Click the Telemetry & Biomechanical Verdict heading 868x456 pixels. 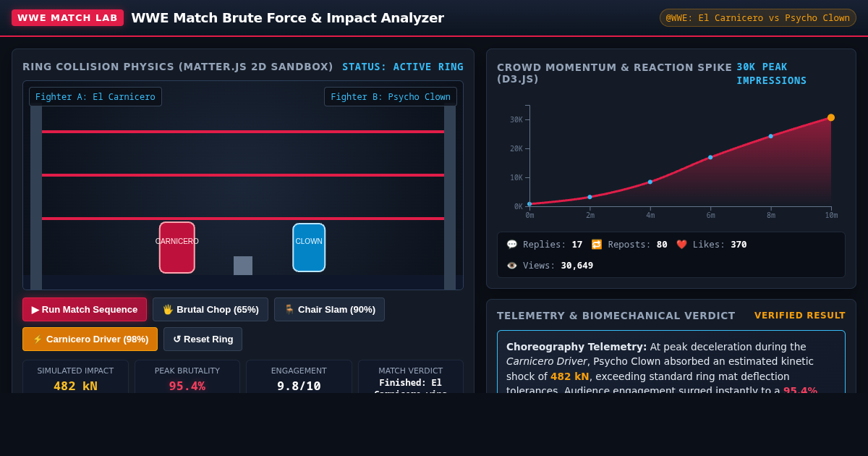click(x=616, y=316)
